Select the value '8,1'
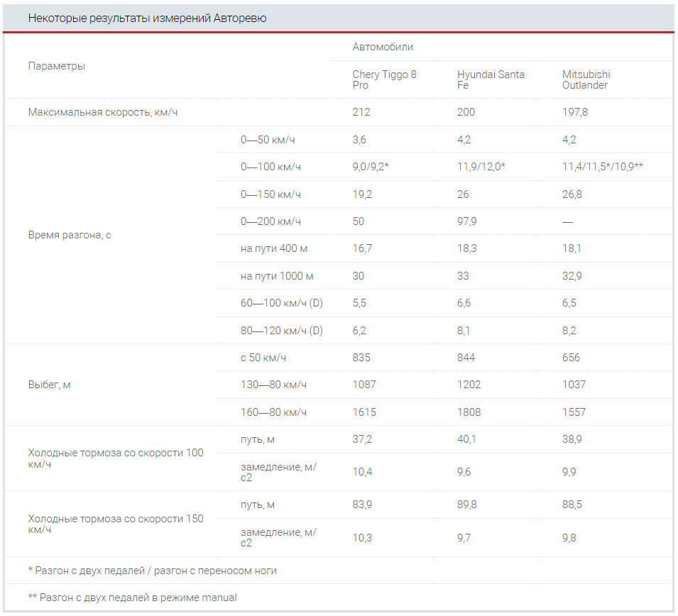678x616 pixels. [x=464, y=331]
